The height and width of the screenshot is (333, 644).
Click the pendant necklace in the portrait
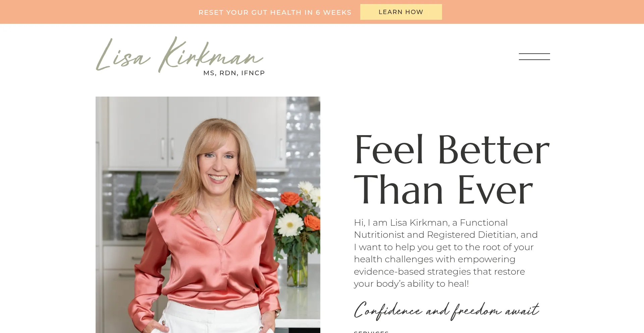tap(219, 228)
